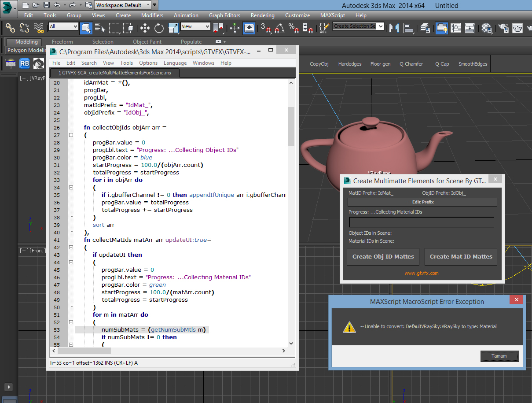Click the Create Mat ID Mattes button
Viewport: 532px width, 403px height.
461,257
